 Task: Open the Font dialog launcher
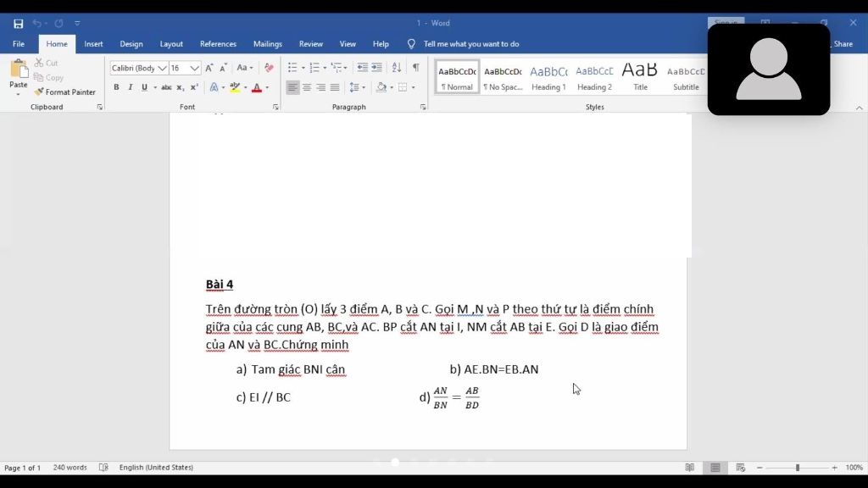pyautogui.click(x=275, y=108)
